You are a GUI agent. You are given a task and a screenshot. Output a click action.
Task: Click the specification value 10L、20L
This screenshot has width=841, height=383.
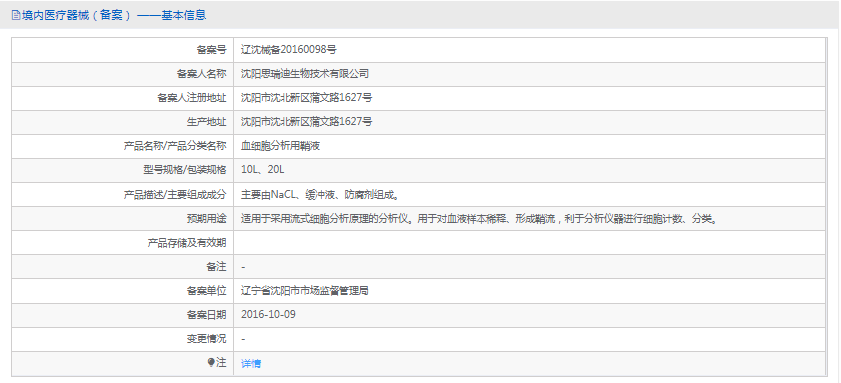(x=263, y=170)
